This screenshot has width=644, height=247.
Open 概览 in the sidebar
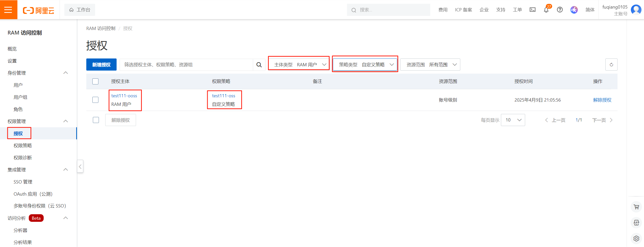[12, 49]
